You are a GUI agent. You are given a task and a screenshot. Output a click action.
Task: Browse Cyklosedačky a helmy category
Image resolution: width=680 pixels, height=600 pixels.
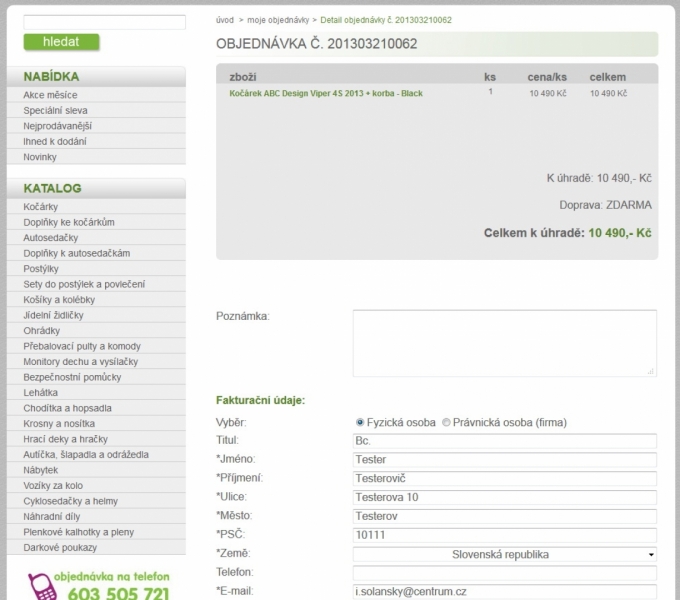click(71, 501)
